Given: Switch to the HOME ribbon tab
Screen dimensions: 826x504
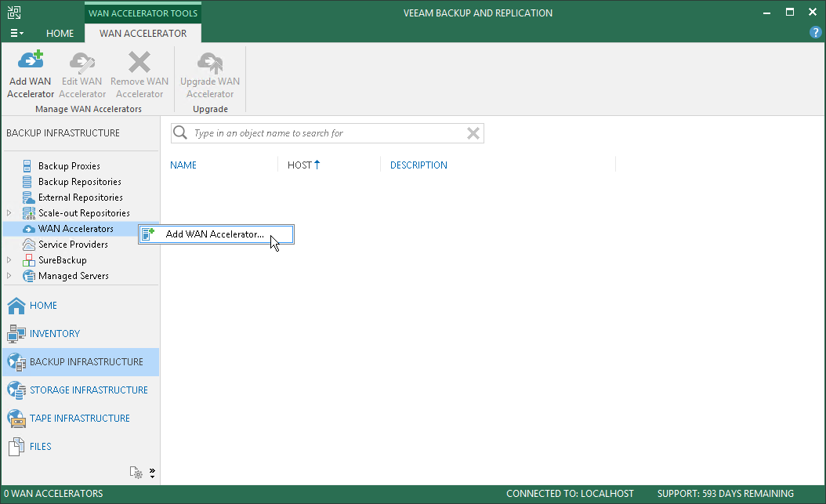Looking at the screenshot, I should [x=60, y=33].
